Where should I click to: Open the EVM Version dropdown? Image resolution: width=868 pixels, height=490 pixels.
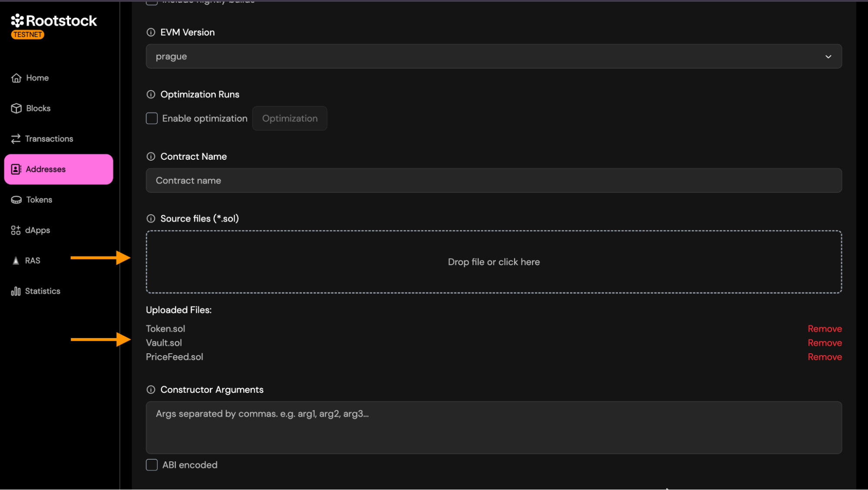click(x=493, y=56)
